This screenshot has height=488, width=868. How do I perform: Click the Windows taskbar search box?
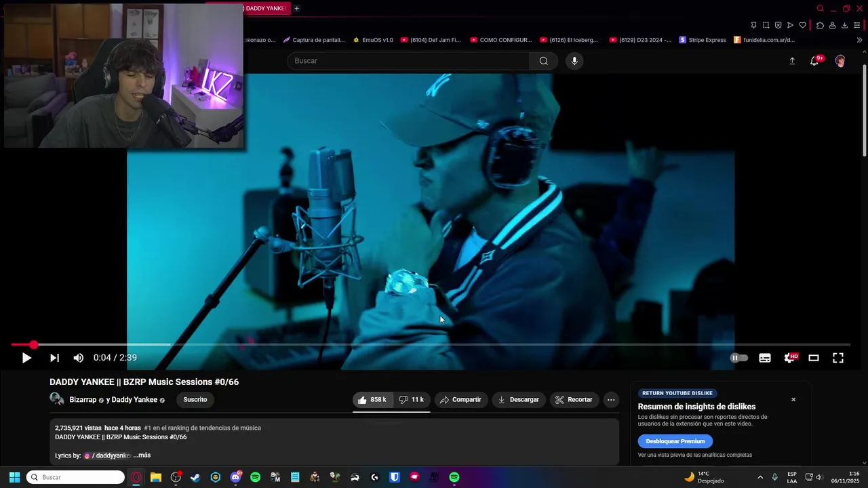[75, 477]
